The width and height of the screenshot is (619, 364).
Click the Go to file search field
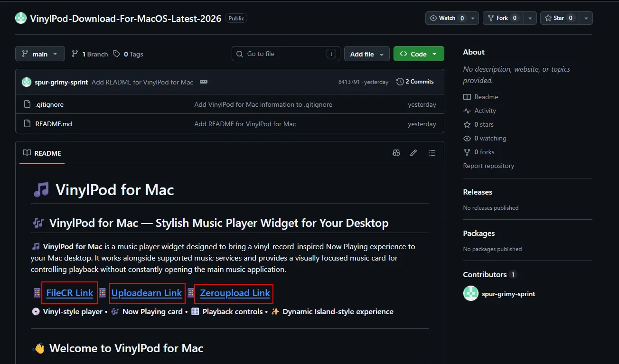(x=286, y=54)
